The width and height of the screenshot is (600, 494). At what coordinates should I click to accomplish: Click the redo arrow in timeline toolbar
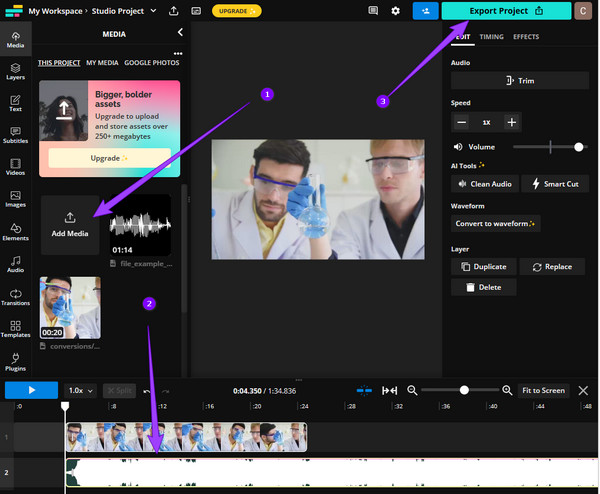(x=166, y=391)
